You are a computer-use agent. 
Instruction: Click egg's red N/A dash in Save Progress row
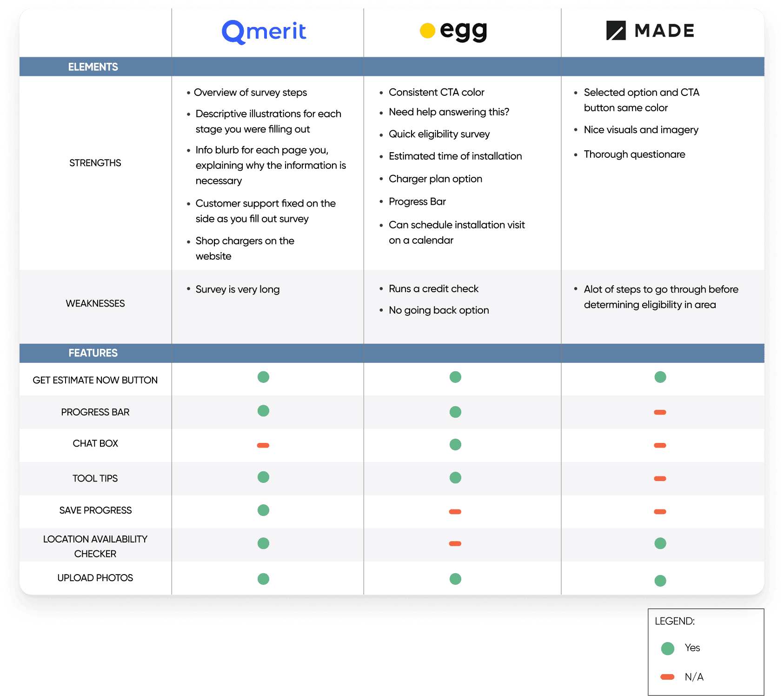[455, 512]
